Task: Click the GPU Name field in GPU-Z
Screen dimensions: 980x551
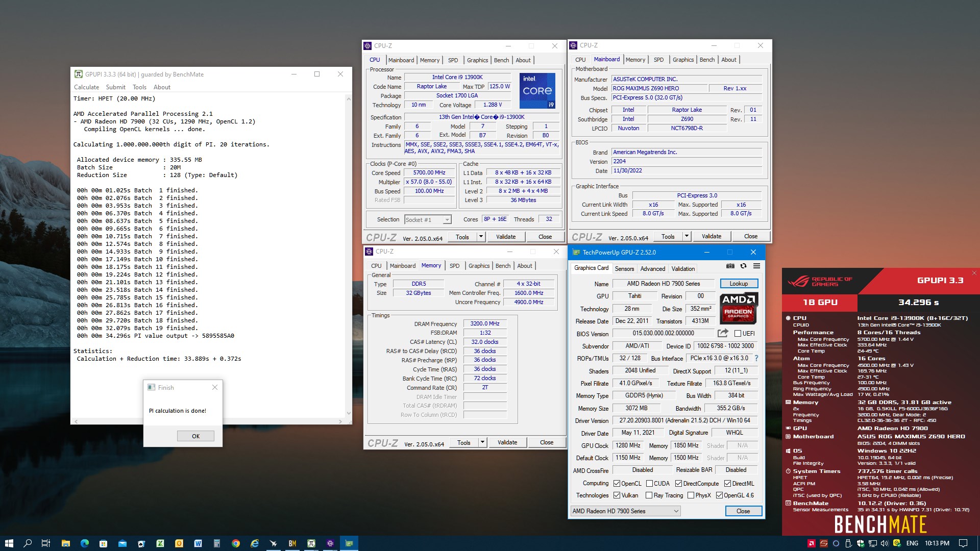Action: click(664, 284)
